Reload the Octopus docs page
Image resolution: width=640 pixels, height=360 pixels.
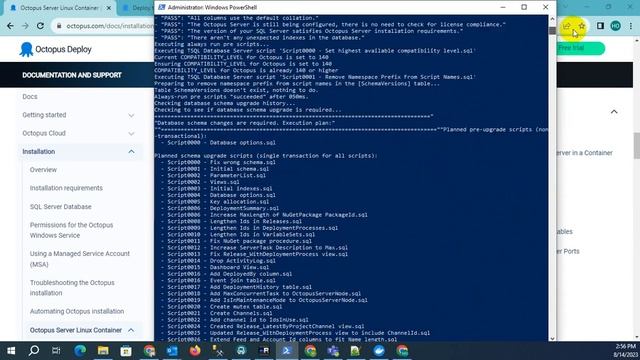pos(40,26)
